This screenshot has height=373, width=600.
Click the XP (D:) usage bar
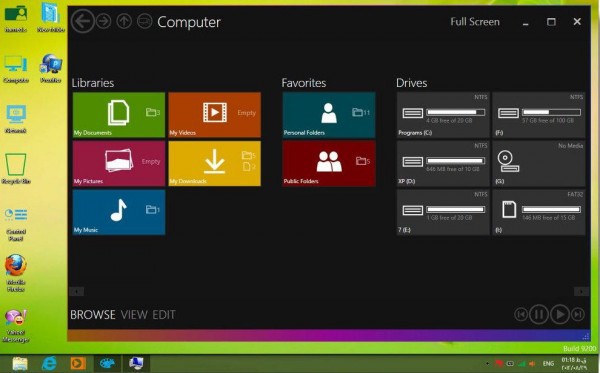(x=456, y=161)
